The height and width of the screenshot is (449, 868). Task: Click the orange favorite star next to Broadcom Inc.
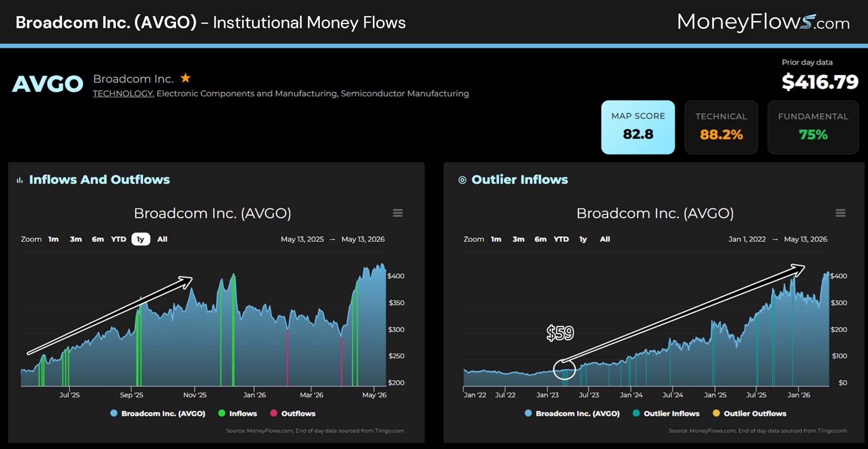pyautogui.click(x=186, y=78)
